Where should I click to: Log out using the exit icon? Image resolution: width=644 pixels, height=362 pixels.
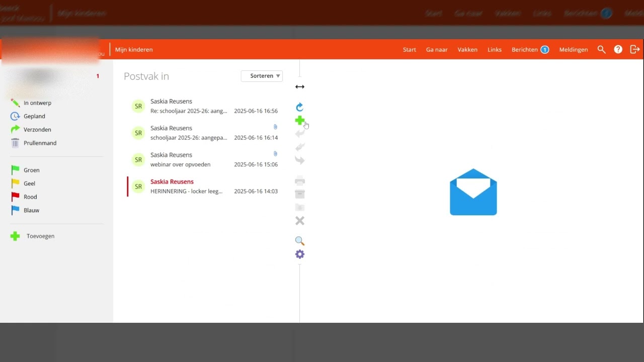point(635,49)
